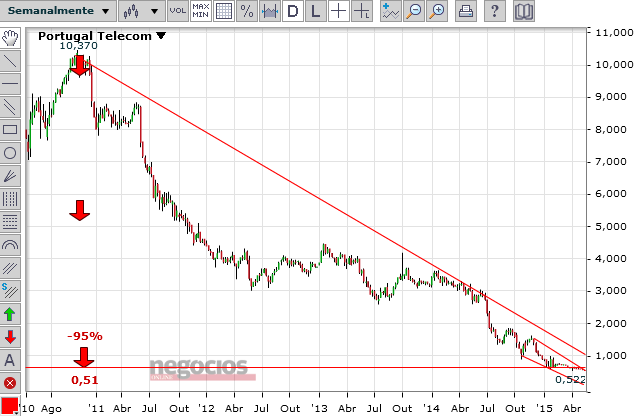Open the red drawing color swatch

pyautogui.click(x=9, y=406)
